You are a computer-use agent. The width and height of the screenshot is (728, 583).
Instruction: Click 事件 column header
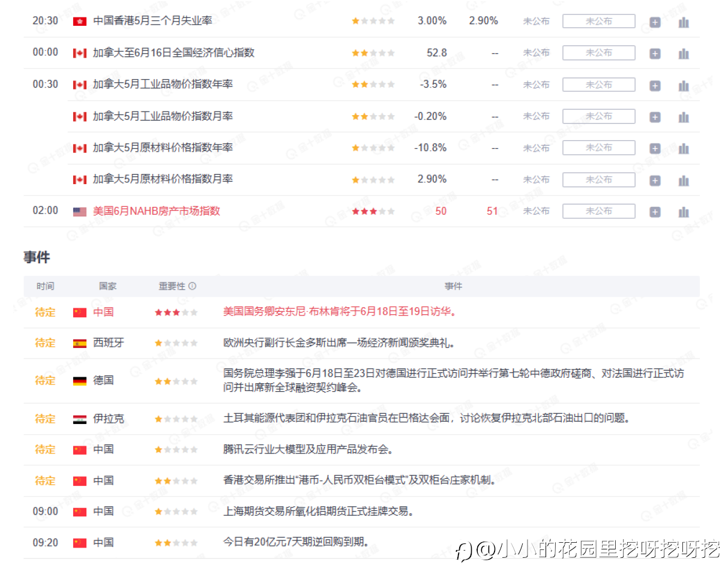coord(453,286)
